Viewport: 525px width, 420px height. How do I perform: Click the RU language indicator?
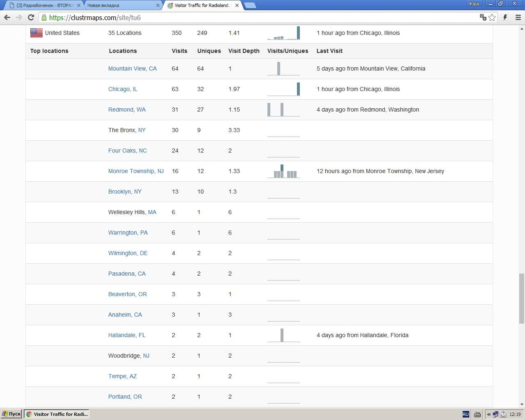466,414
